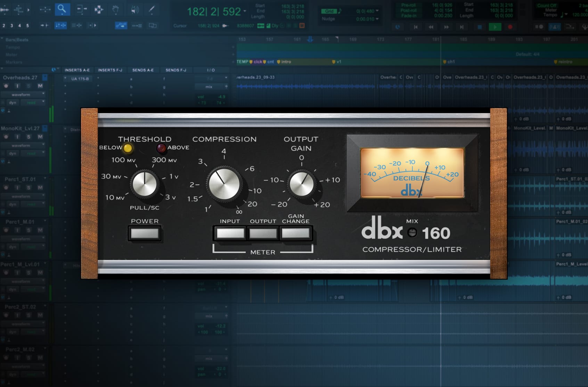Switch to the Inserts F-J tab
The width and height of the screenshot is (588, 387).
pyautogui.click(x=109, y=69)
